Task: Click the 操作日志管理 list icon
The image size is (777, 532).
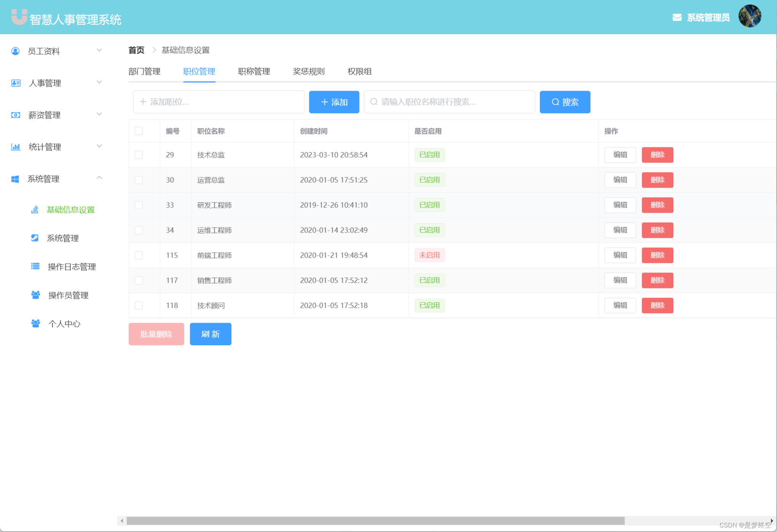Action: pyautogui.click(x=35, y=266)
